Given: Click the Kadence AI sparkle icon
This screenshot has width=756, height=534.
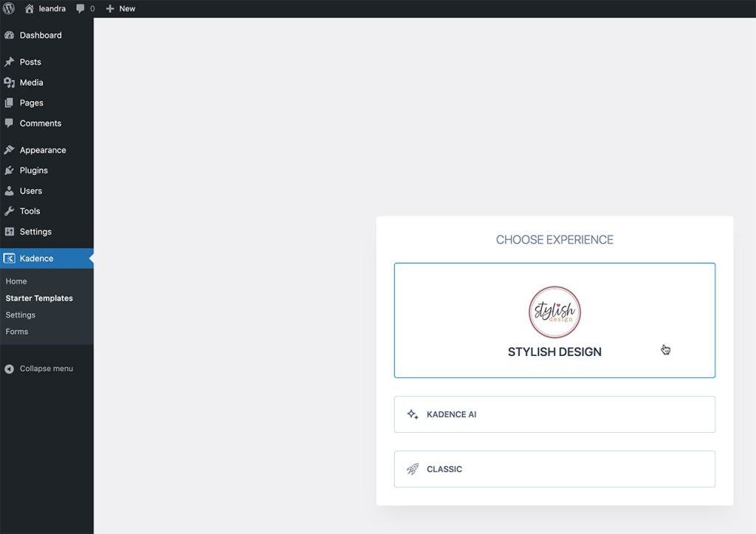Looking at the screenshot, I should point(413,414).
